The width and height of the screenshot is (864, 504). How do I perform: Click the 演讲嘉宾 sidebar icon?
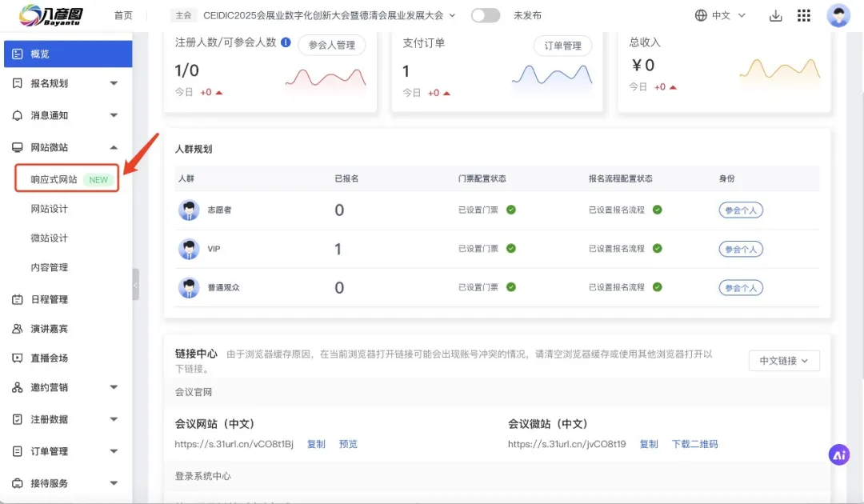coord(18,329)
